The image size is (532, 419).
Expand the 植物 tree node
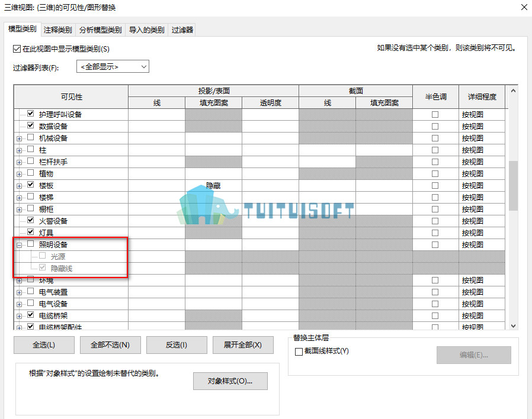(19, 174)
